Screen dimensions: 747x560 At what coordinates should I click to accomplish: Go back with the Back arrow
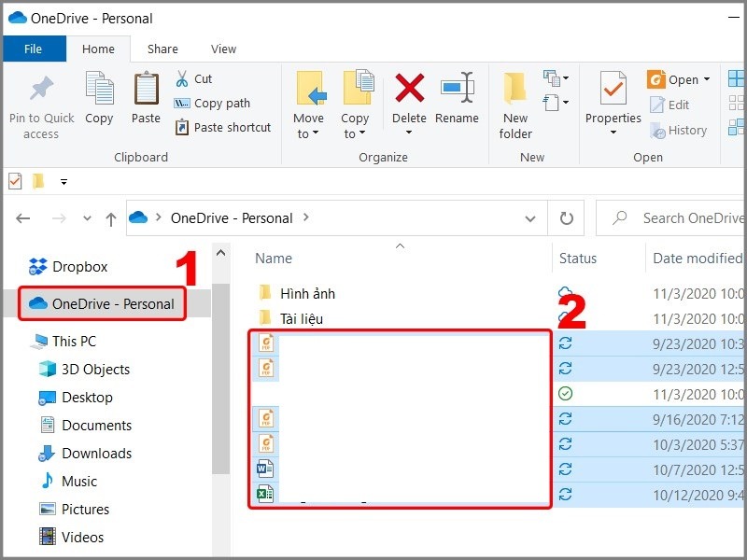tap(22, 218)
